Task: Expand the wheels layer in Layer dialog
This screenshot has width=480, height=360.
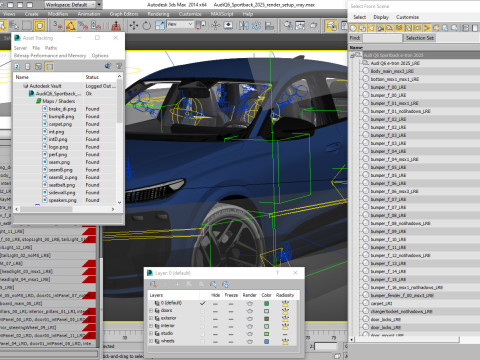Action: pyautogui.click(x=151, y=341)
